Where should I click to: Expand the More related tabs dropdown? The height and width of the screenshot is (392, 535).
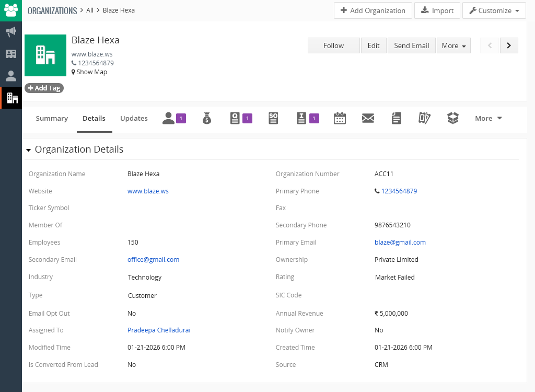click(x=489, y=118)
